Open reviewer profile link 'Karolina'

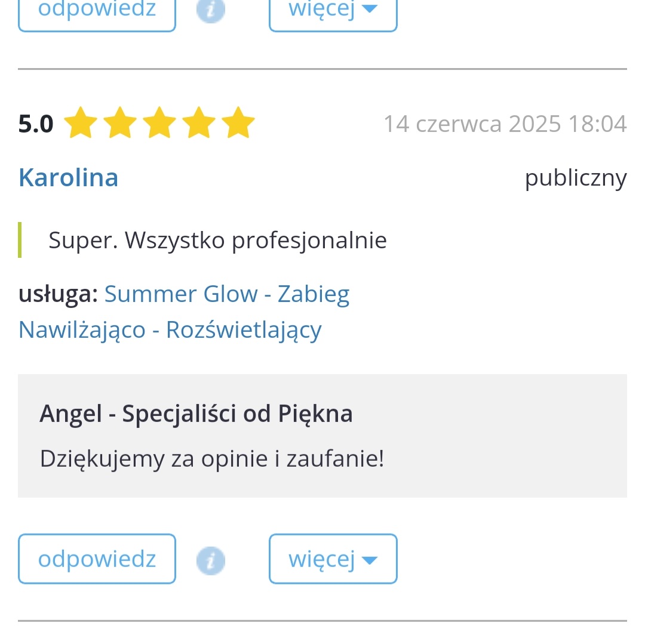pos(69,177)
